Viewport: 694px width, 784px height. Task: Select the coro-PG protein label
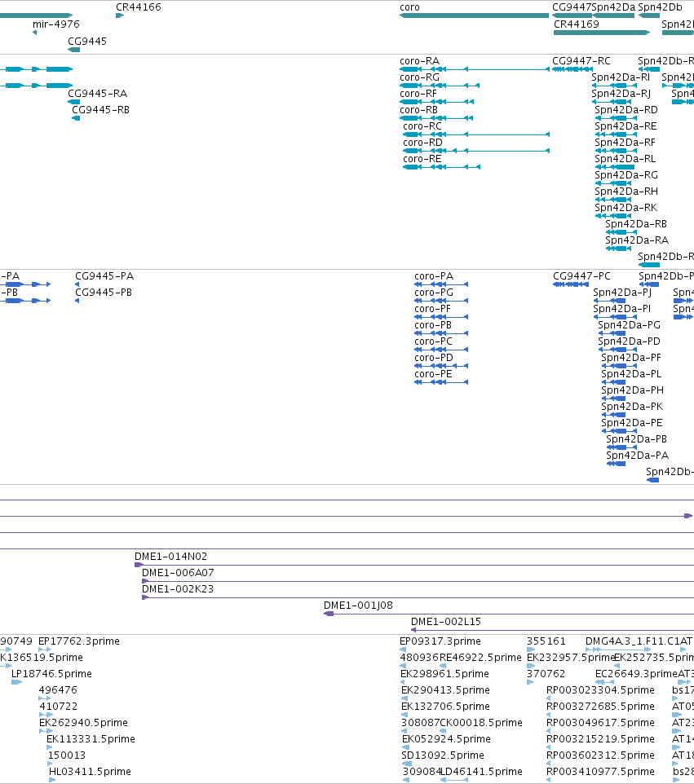tap(434, 292)
